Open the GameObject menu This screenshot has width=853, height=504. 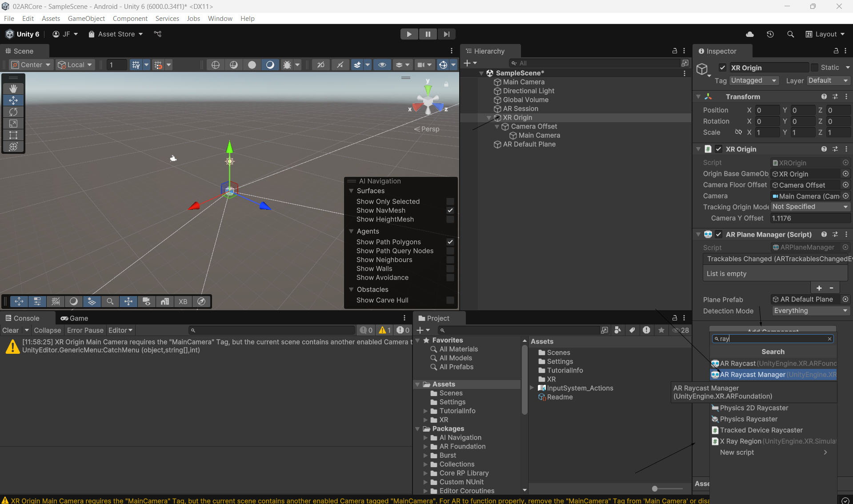[x=86, y=18]
